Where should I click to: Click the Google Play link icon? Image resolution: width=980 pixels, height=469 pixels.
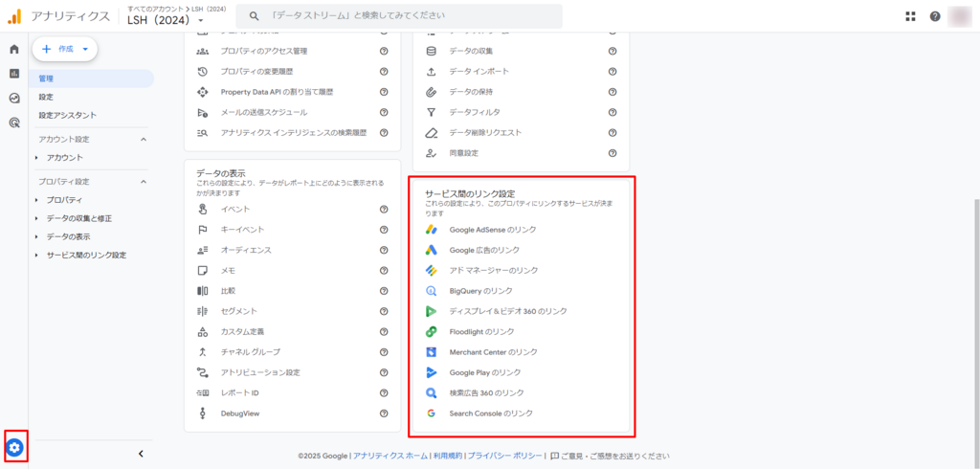pyautogui.click(x=431, y=372)
